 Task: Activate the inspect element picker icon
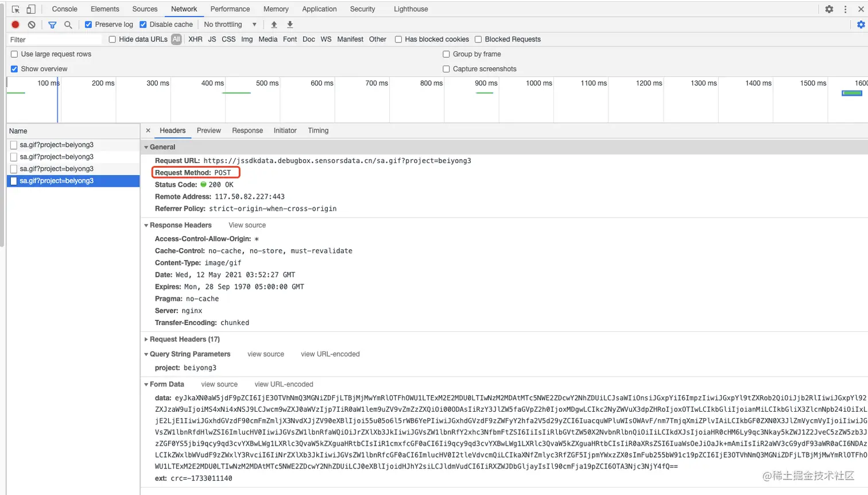click(x=15, y=9)
